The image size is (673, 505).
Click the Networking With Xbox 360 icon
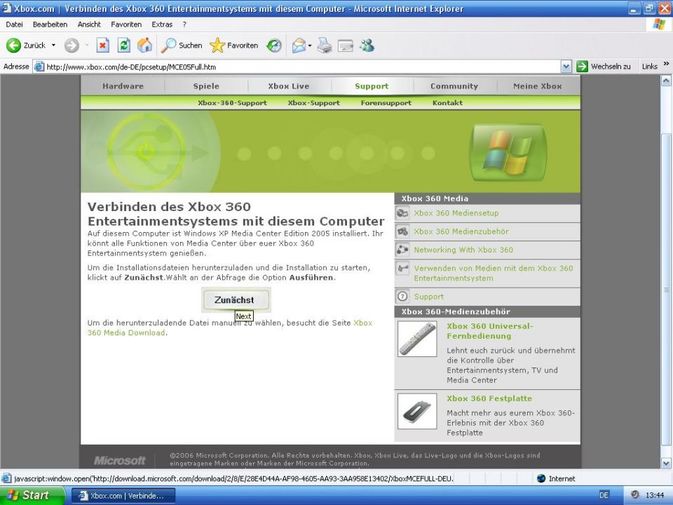click(403, 249)
